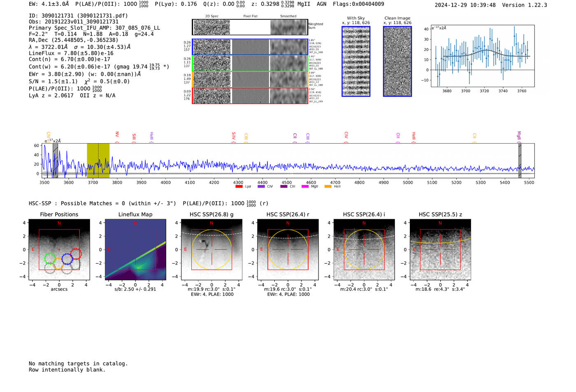Click the Cont(n) = 6.70(±0.00)e-17 line
This screenshot has height=392, width=576.
(69, 59)
